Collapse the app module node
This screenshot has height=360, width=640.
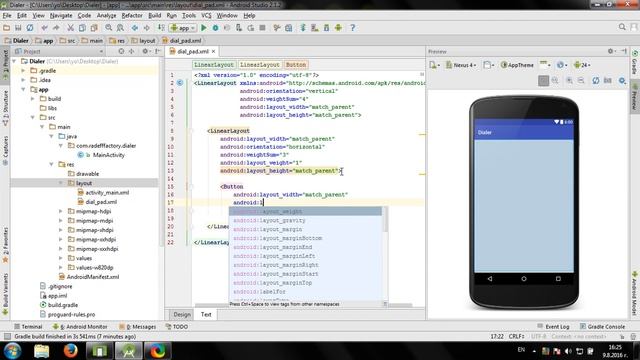pyautogui.click(x=23, y=89)
